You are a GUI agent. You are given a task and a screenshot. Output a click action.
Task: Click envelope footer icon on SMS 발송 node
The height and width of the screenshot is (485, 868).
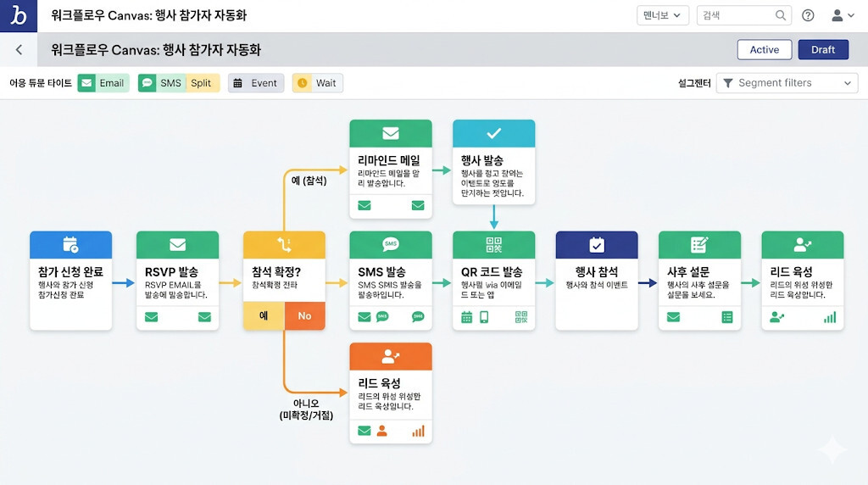(x=364, y=316)
